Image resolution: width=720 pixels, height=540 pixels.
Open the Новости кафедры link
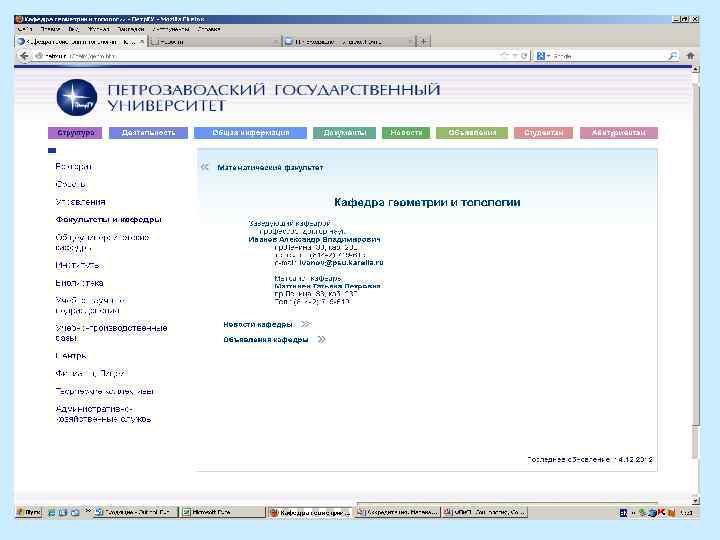(x=258, y=324)
